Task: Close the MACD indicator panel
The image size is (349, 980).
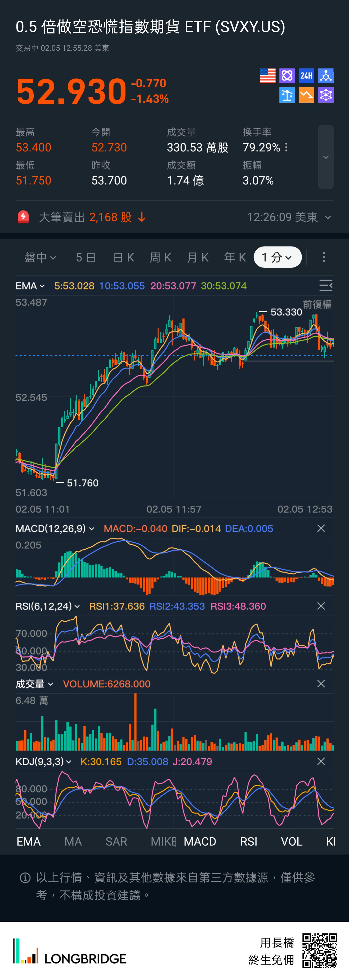Action: (321, 528)
